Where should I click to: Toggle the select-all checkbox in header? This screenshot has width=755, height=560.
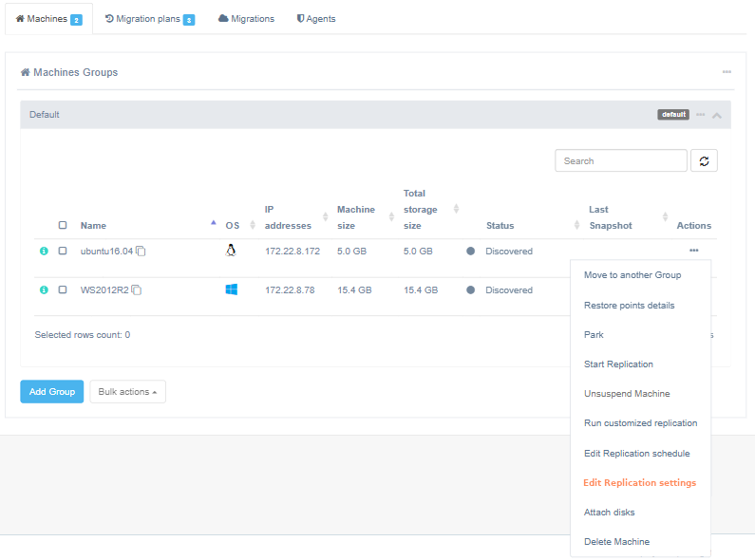pyautogui.click(x=63, y=226)
